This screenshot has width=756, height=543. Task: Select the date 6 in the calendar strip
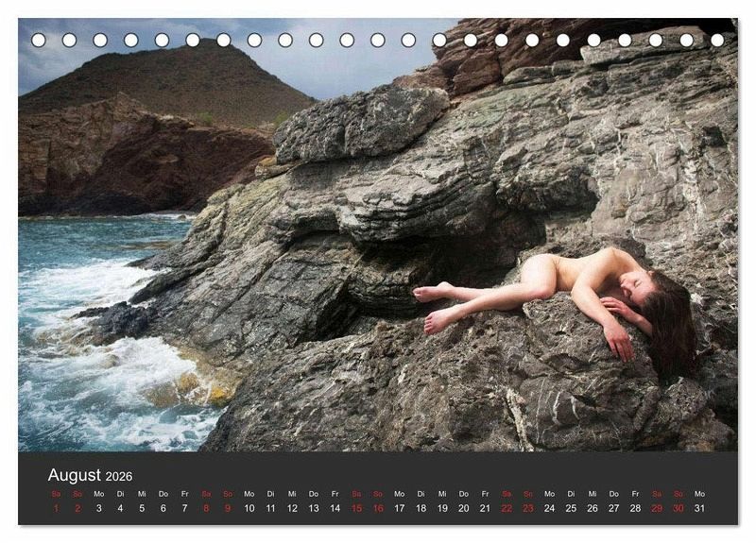163,508
